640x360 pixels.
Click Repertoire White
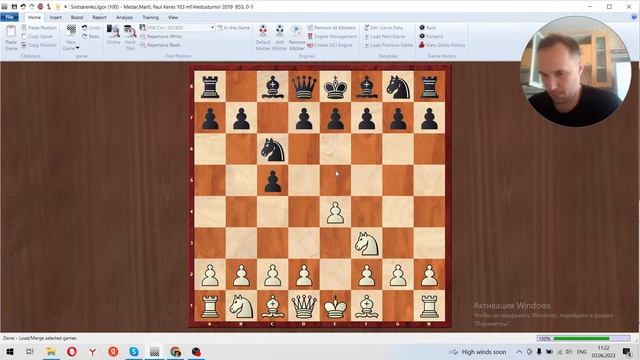[161, 36]
